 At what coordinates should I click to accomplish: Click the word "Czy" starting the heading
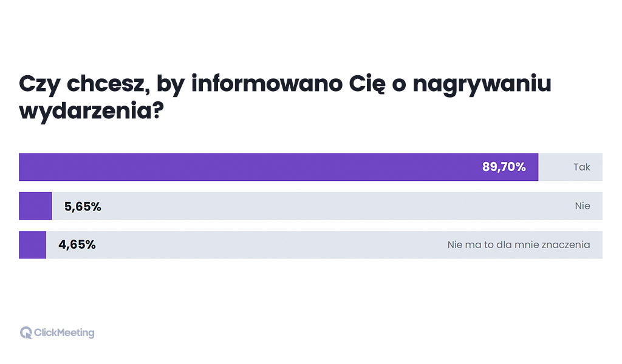pyautogui.click(x=40, y=84)
